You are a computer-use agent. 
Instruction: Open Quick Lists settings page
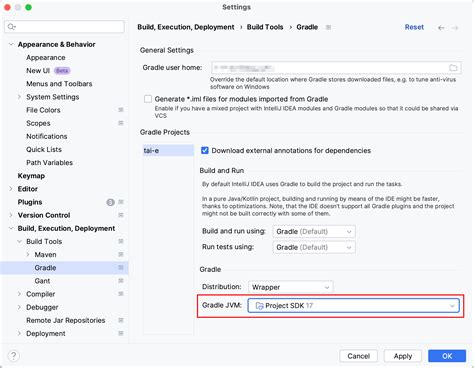(44, 149)
